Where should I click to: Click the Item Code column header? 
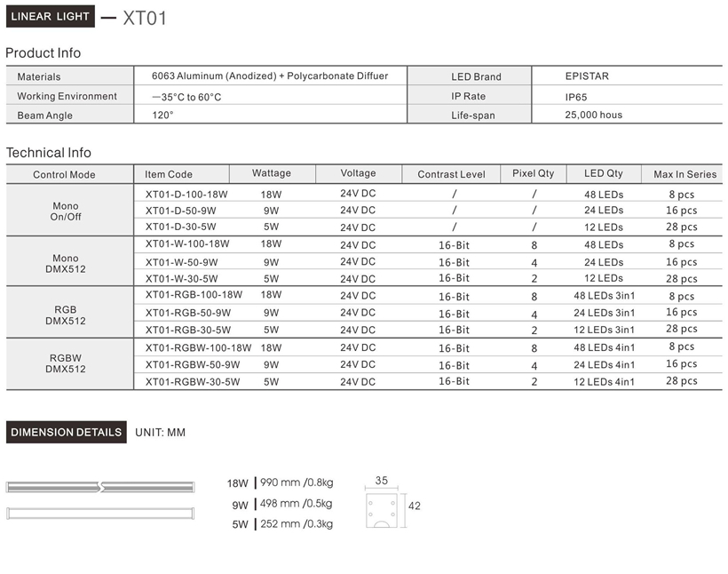(169, 174)
